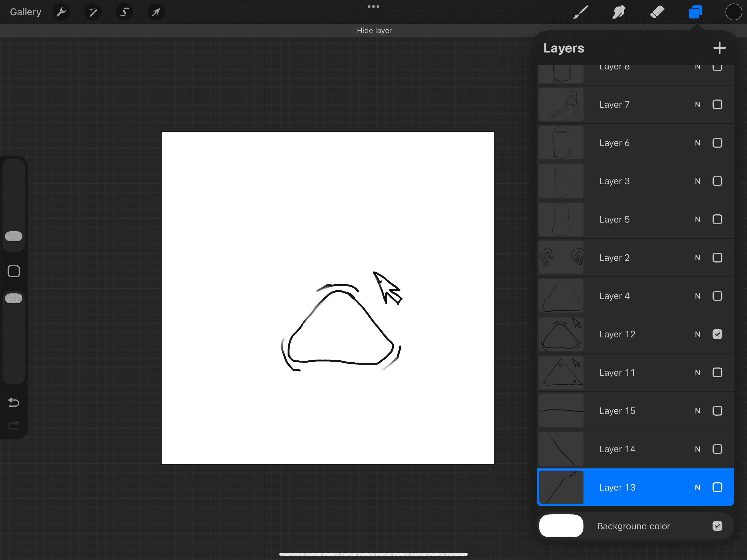Expand blend mode N on Layer 4
This screenshot has height=560, width=747.
(697, 296)
